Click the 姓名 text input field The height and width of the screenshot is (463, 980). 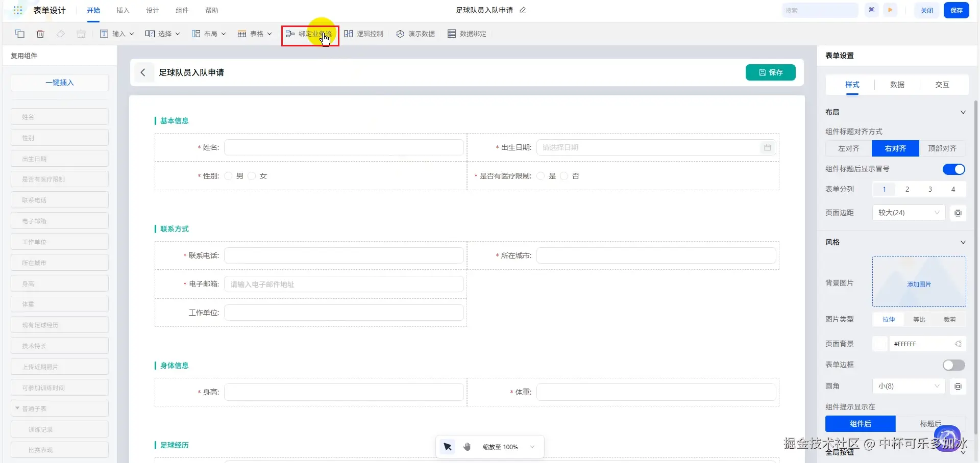point(344,147)
